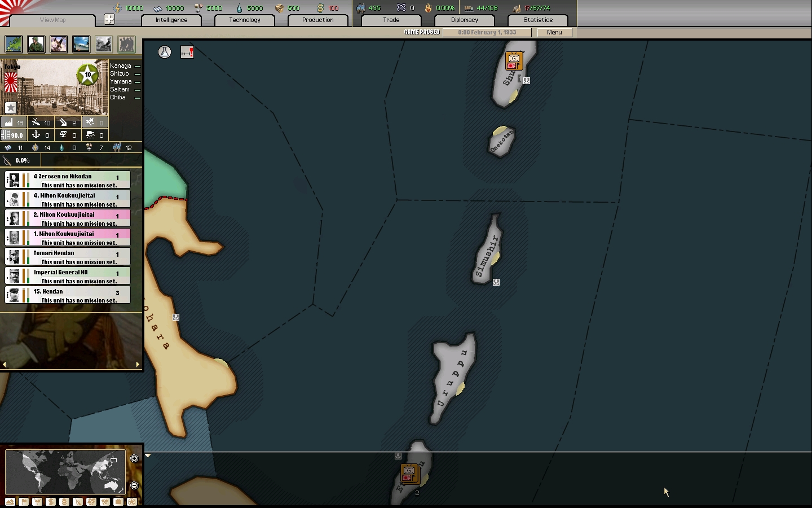Click the minimap zoom out minus icon
This screenshot has width=812, height=508.
134,485
